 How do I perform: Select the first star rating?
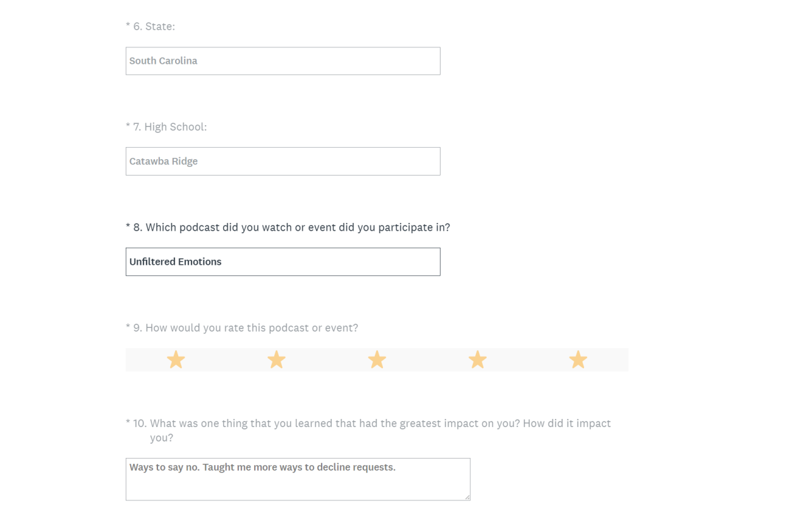176,360
